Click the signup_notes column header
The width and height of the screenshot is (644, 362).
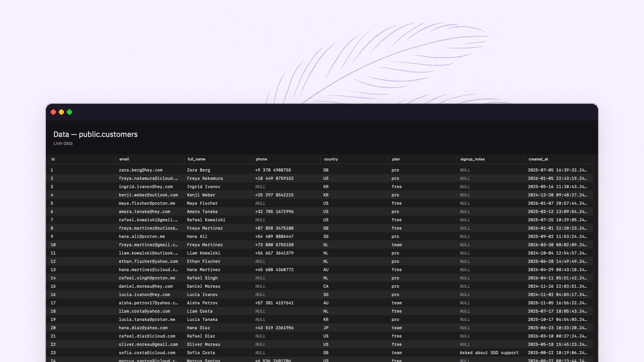(491, 159)
